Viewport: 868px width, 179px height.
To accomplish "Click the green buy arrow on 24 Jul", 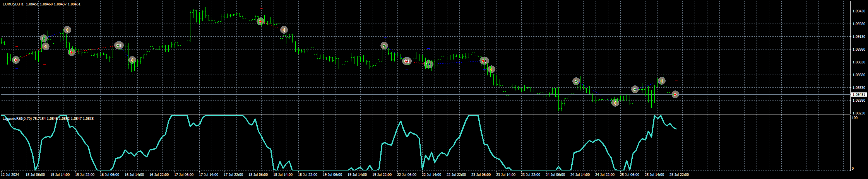I will [x=576, y=81].
